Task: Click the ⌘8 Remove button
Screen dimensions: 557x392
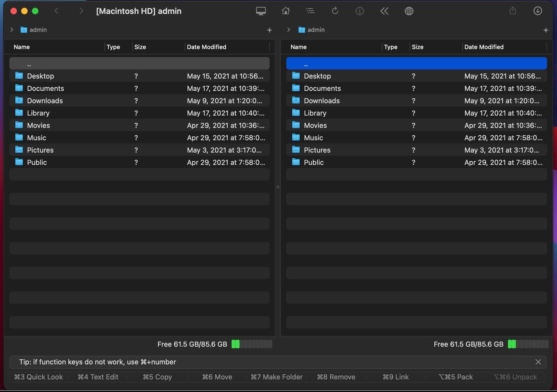Action: click(336, 377)
